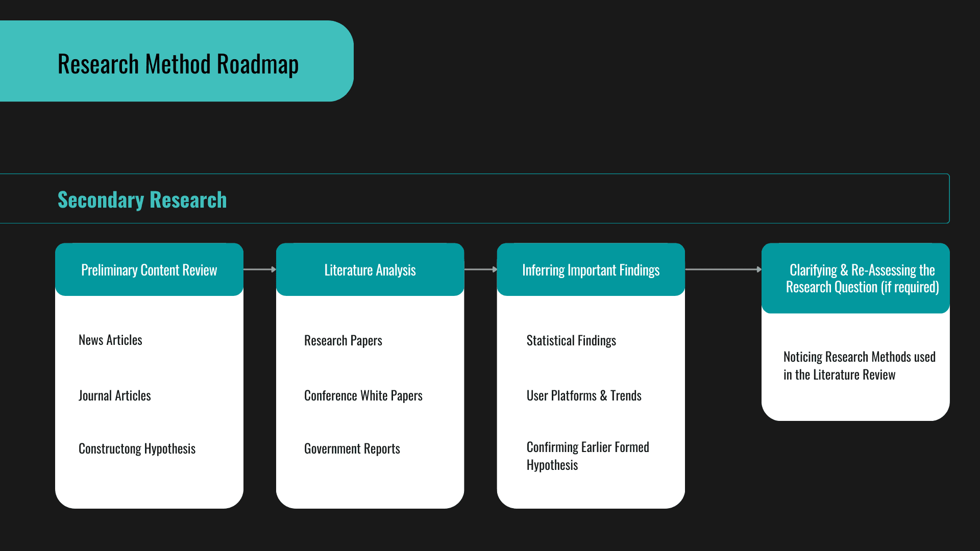Click the Research Papers item

pos(343,341)
